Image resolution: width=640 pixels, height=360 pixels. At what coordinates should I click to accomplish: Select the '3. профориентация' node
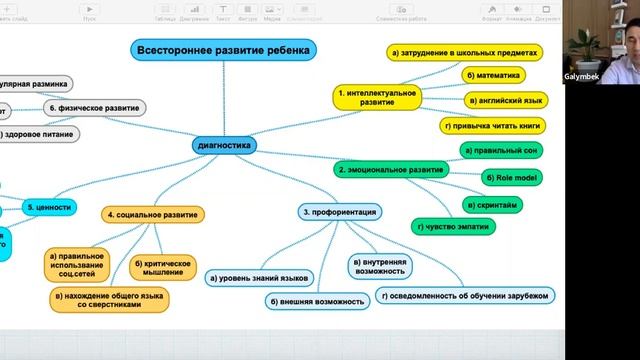click(340, 212)
